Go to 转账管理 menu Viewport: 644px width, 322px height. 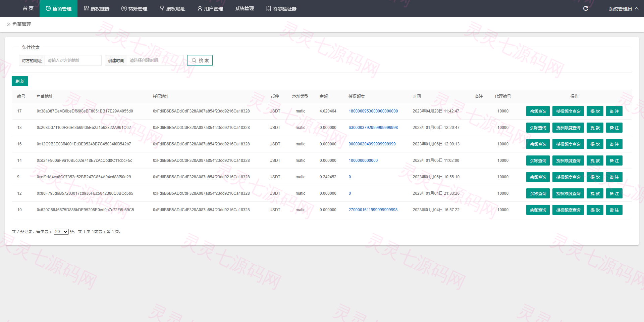pyautogui.click(x=134, y=8)
